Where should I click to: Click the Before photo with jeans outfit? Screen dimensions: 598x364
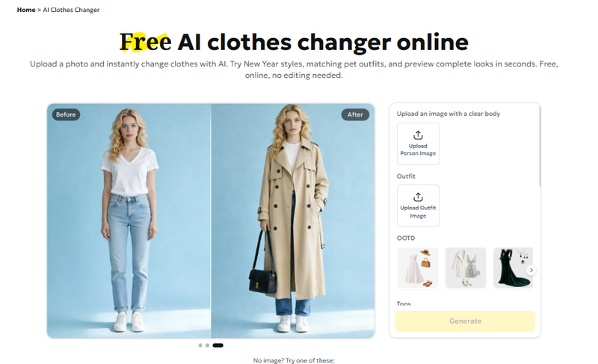(129, 220)
